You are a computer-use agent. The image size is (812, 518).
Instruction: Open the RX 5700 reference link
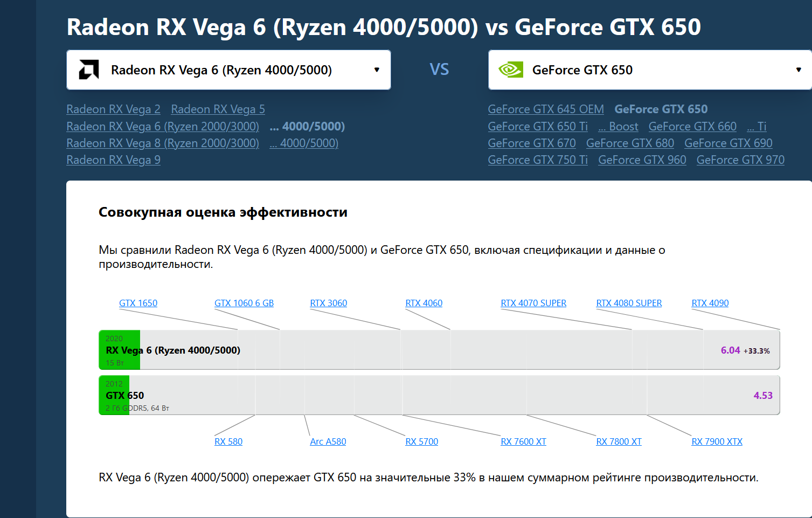click(422, 441)
